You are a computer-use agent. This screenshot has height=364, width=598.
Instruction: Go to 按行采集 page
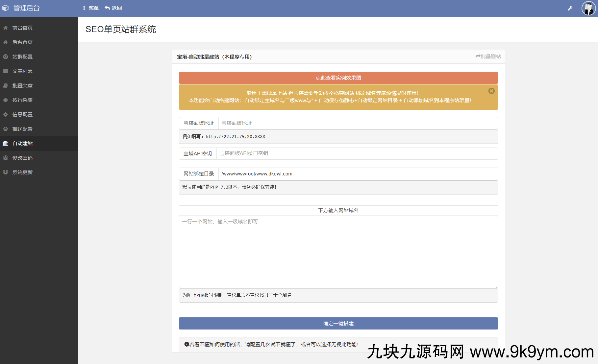click(22, 100)
